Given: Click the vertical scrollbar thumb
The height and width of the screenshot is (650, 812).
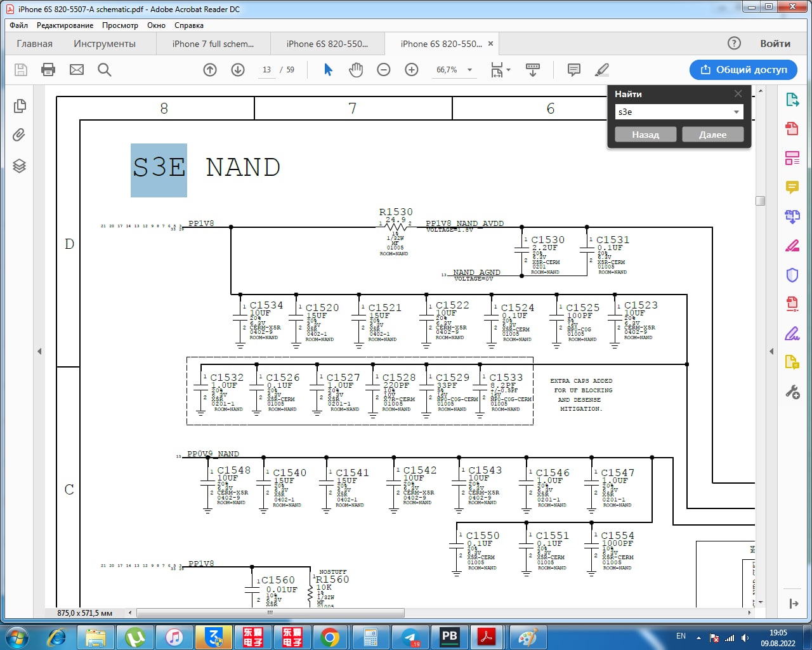Looking at the screenshot, I should point(760,201).
